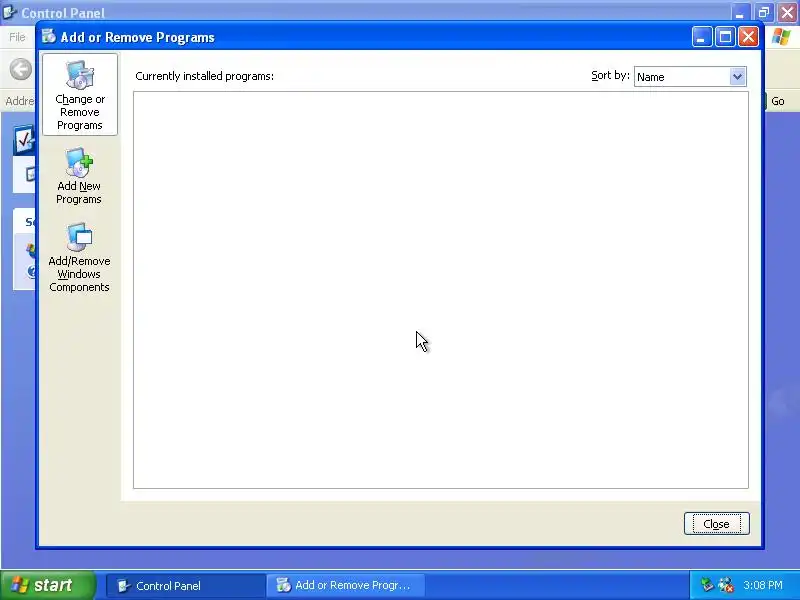
Task: Click the empty installed programs list box
Action: pos(441,290)
